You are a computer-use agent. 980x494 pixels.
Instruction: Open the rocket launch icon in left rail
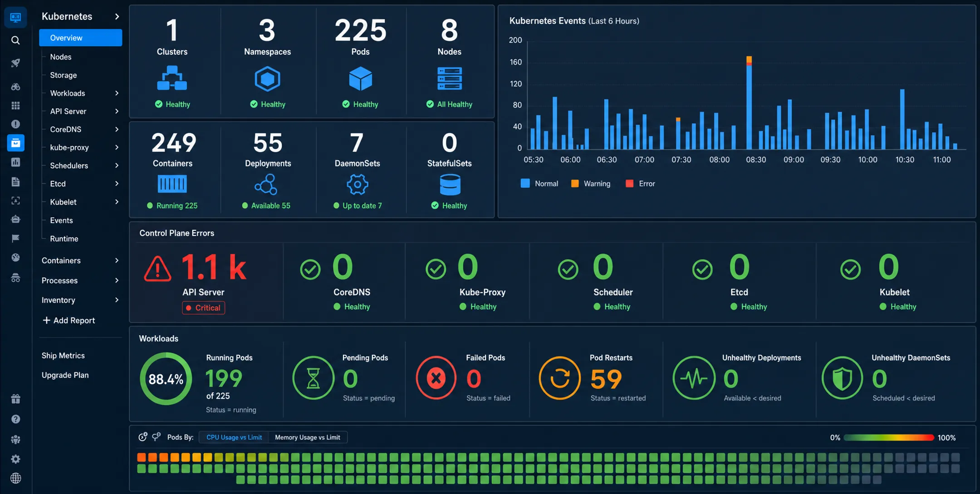15,63
